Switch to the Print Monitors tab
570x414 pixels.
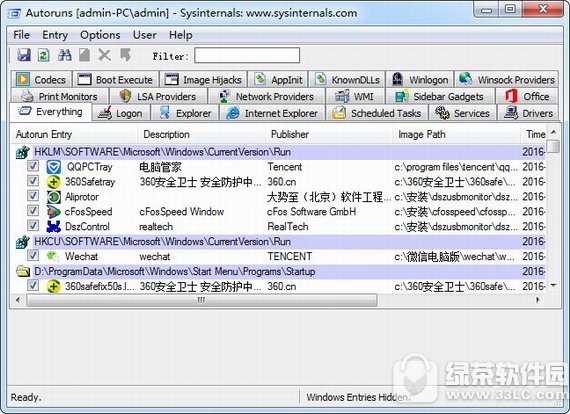60,96
